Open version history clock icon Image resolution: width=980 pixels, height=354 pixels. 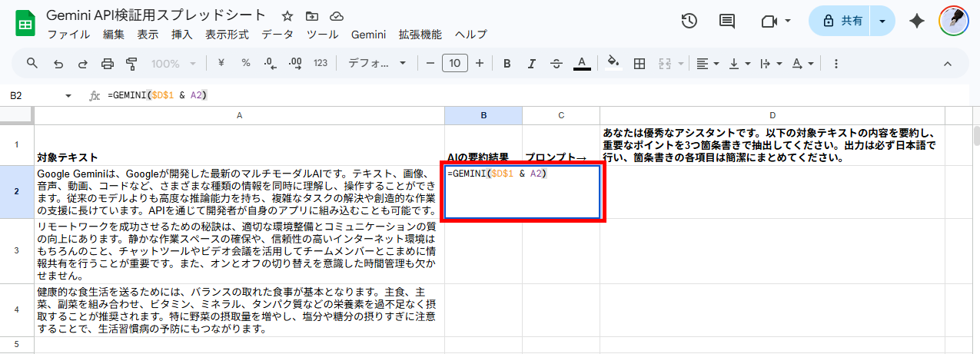click(x=689, y=22)
